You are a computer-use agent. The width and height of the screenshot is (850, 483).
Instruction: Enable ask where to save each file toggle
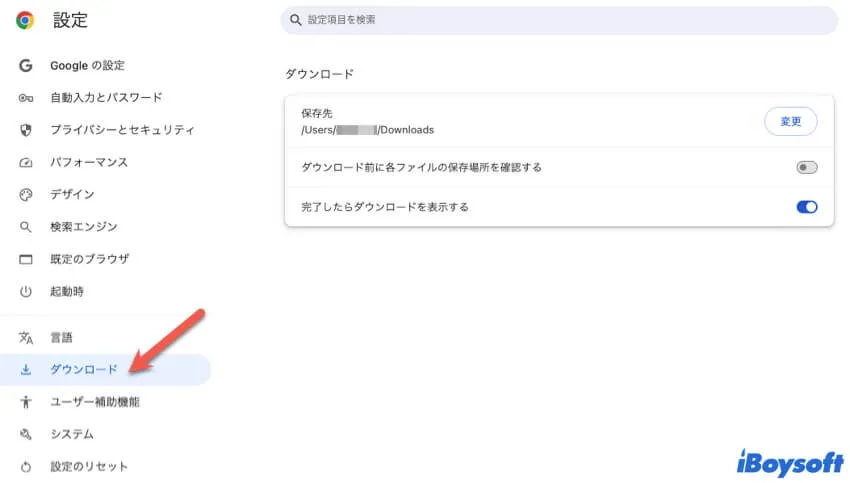tap(807, 168)
